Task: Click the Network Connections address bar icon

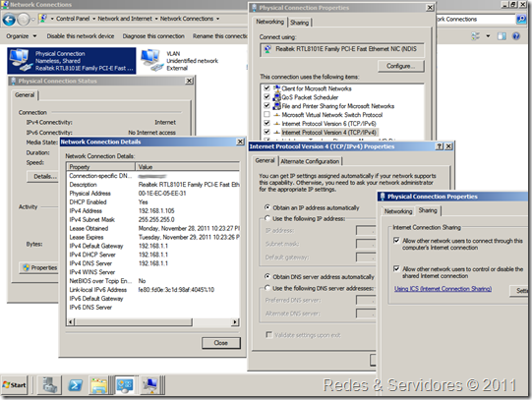Action: coord(42,19)
